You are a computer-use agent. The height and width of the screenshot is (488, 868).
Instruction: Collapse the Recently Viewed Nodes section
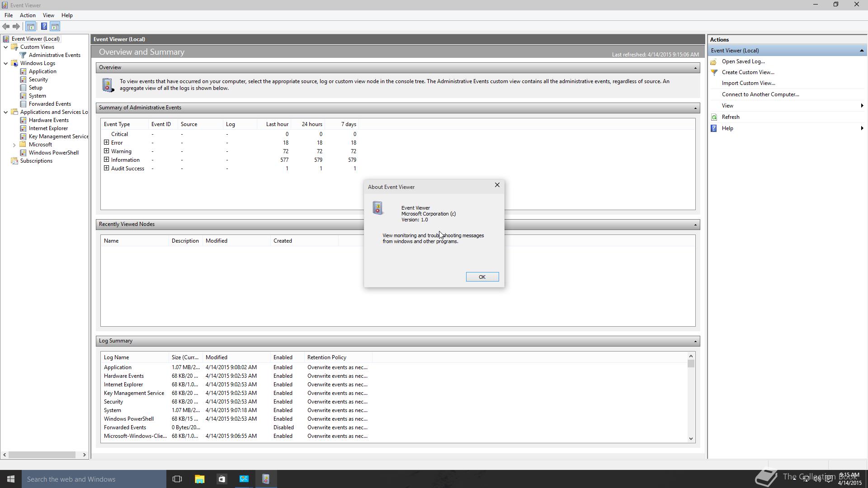695,225
